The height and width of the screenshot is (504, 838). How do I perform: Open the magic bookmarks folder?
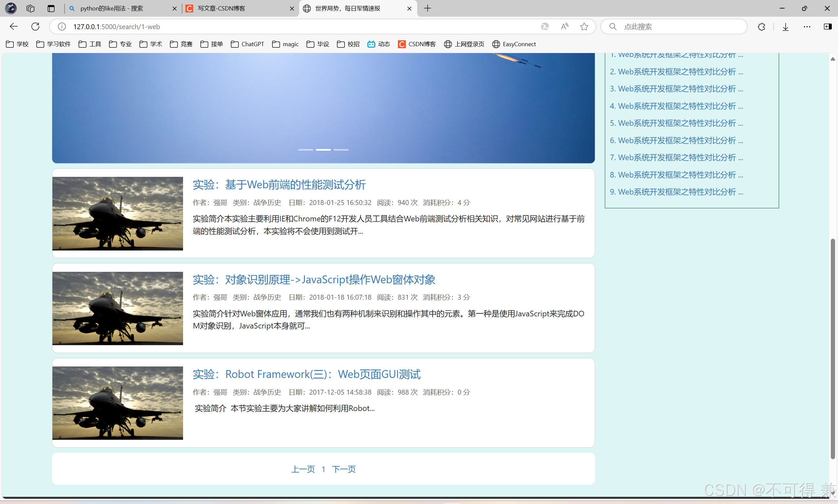285,44
